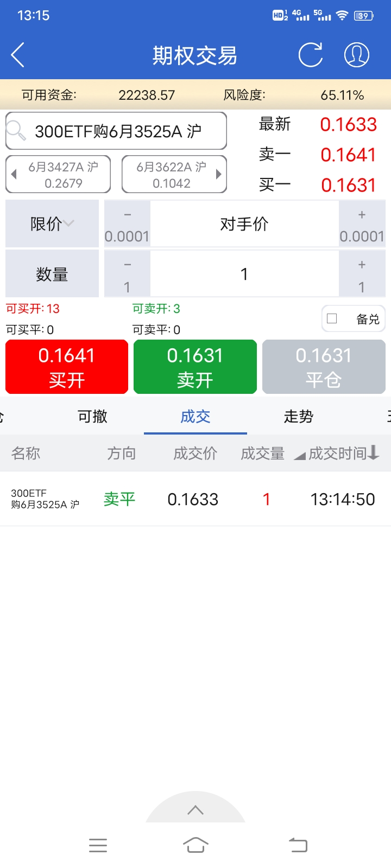The width and height of the screenshot is (391, 868).
Task: Increase price by 0.0001 step
Action: point(362,224)
